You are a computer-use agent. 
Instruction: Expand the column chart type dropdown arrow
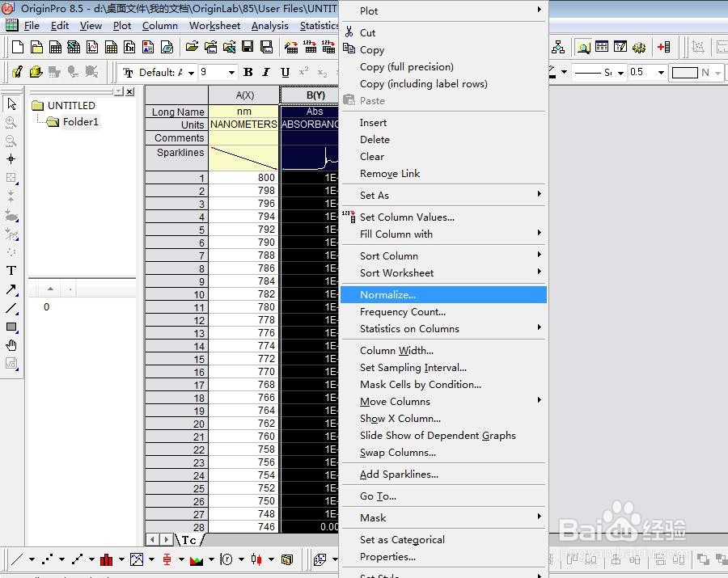click(x=121, y=560)
